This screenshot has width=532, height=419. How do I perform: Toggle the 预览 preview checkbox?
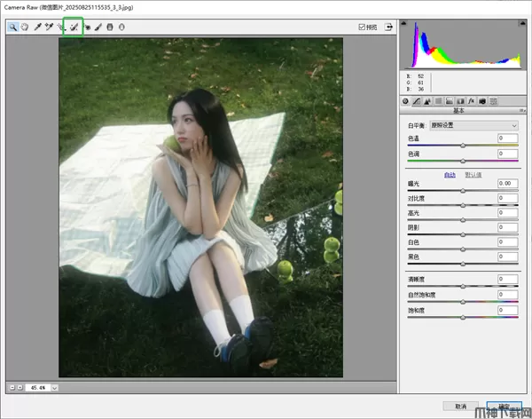362,27
